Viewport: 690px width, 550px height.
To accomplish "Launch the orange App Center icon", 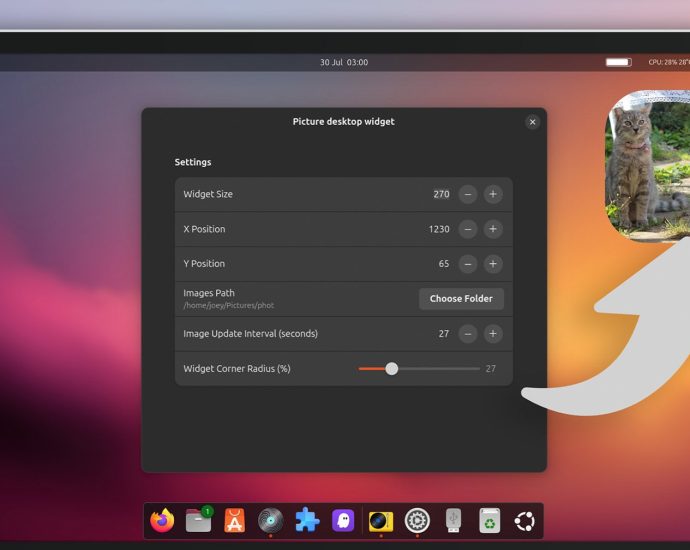I will (x=235, y=521).
